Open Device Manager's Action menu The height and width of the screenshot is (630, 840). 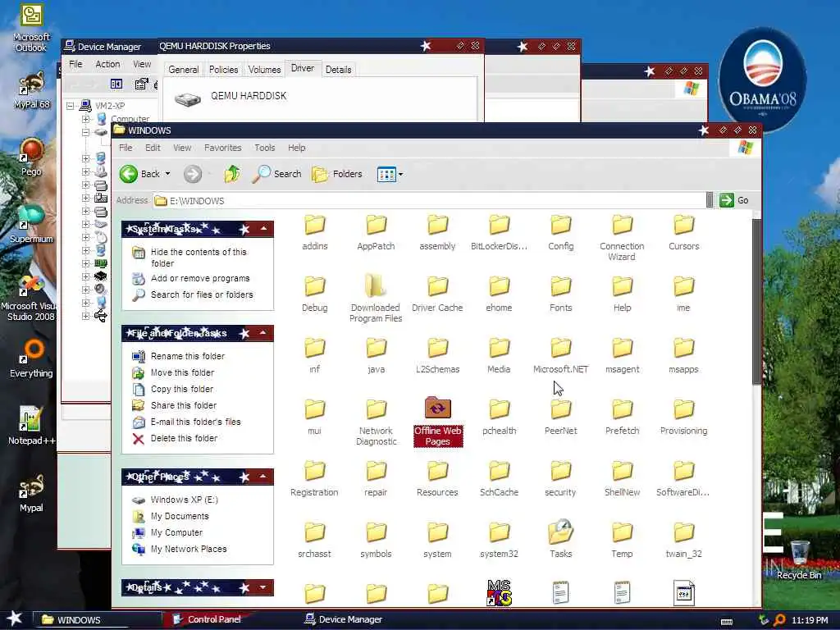click(107, 64)
